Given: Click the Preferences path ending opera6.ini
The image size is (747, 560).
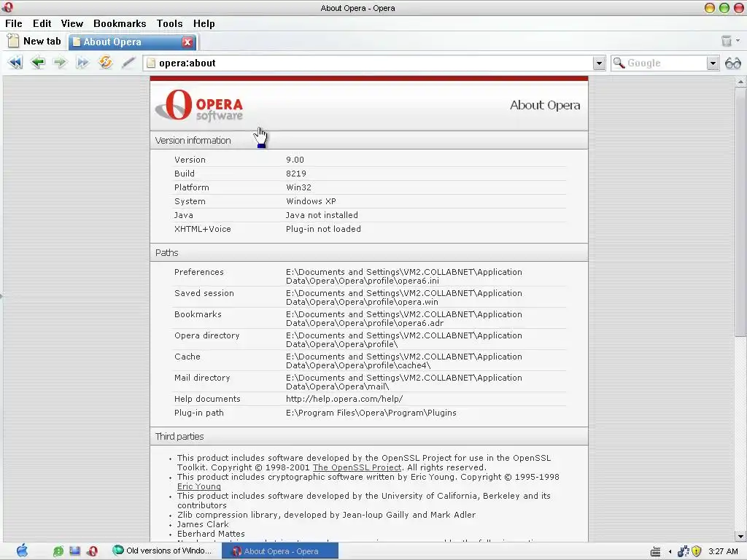Looking at the screenshot, I should click(x=404, y=276).
